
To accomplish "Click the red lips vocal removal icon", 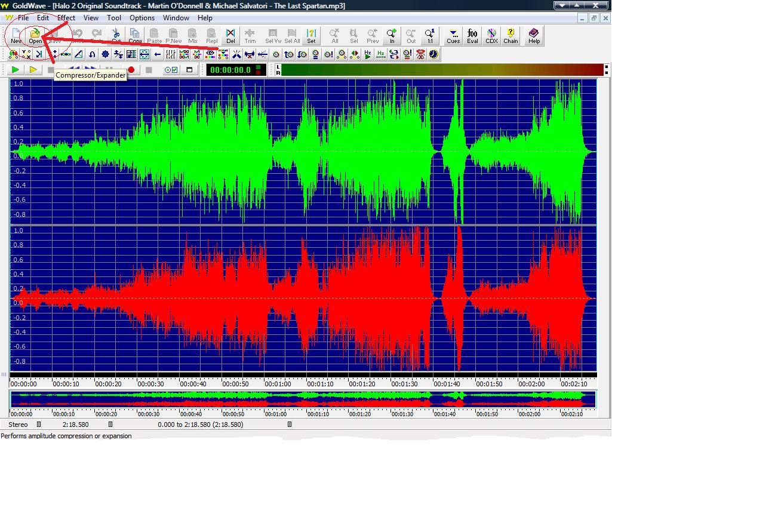I will tap(420, 54).
